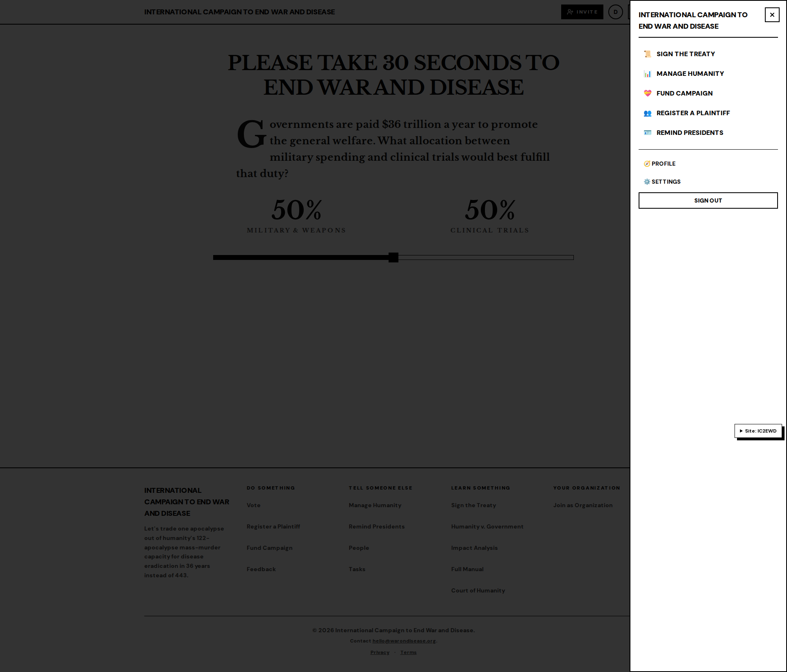The width and height of the screenshot is (787, 672).
Task: Open Manage Humanity from side menu
Action: pos(708,74)
